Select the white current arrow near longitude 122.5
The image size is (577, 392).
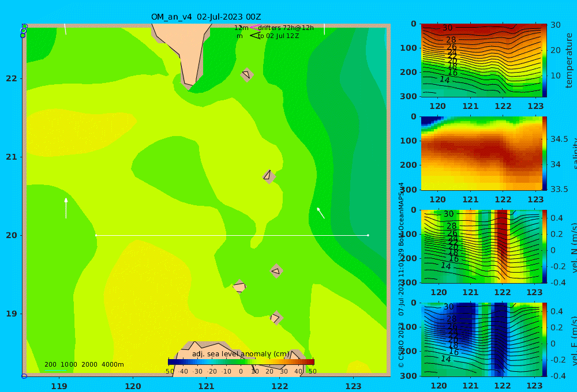pos(320,213)
